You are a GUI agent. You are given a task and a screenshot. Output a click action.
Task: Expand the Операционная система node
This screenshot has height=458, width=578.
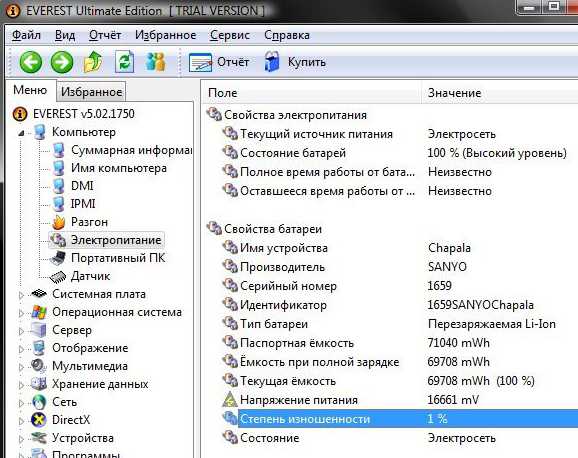[21, 313]
